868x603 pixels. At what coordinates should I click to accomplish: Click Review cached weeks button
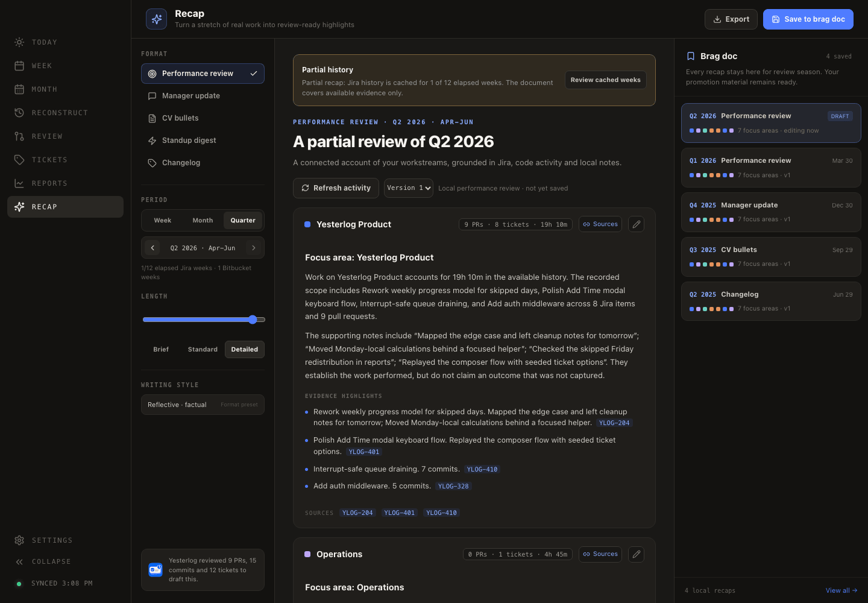click(x=606, y=80)
